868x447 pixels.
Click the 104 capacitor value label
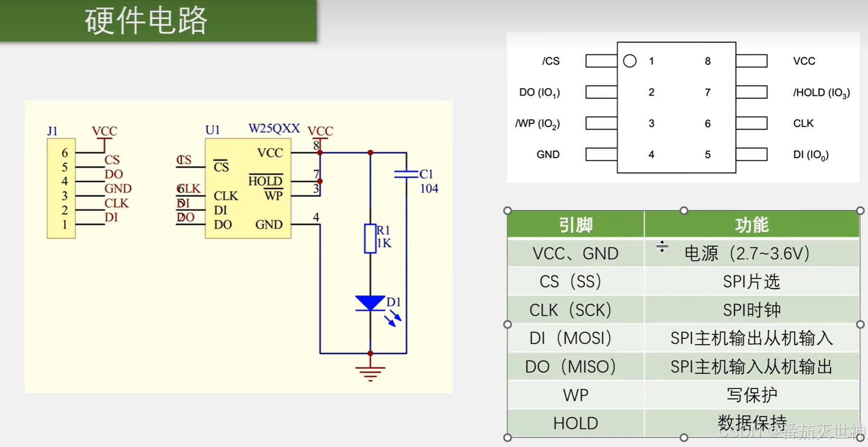429,189
